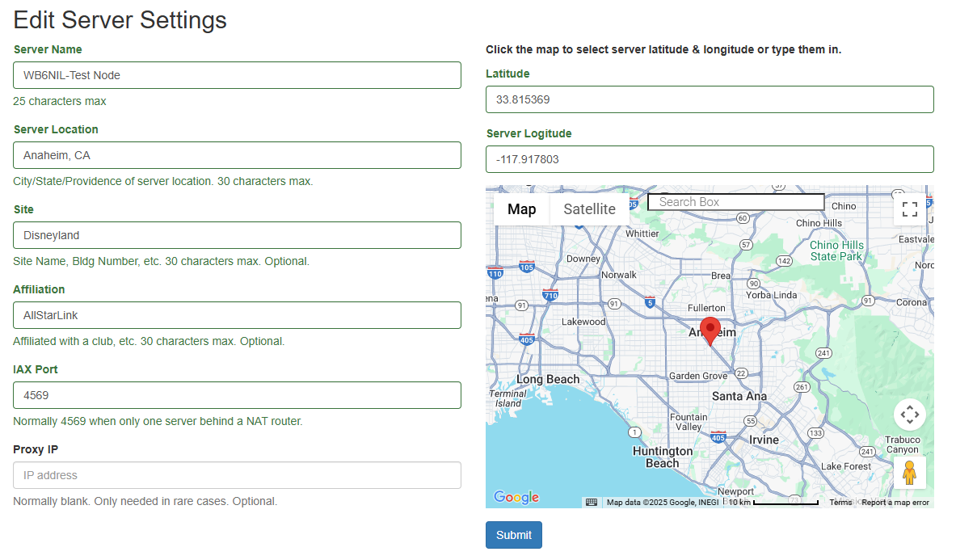Click the 10 km map scale control
956x560 pixels.
point(773,502)
